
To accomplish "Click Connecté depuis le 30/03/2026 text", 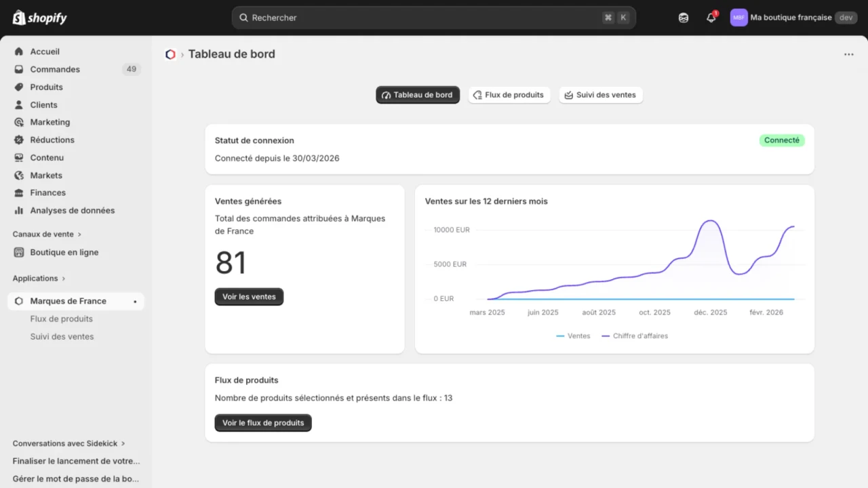I will pyautogui.click(x=277, y=158).
